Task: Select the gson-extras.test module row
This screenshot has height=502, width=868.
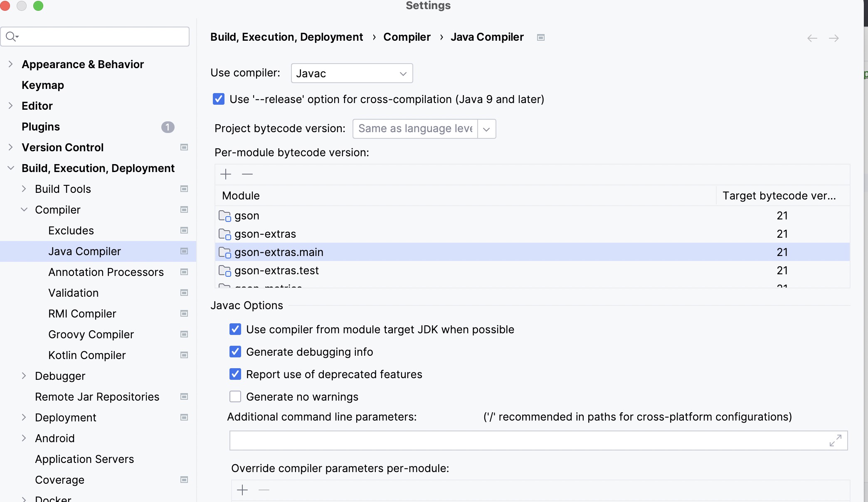Action: (276, 271)
